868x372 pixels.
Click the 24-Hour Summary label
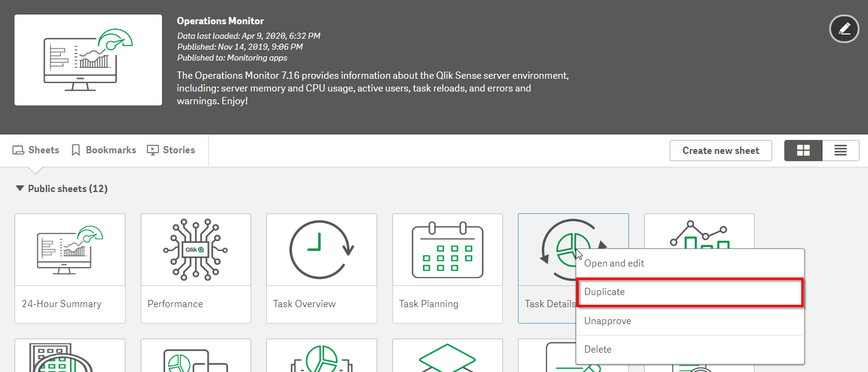pyautogui.click(x=61, y=304)
